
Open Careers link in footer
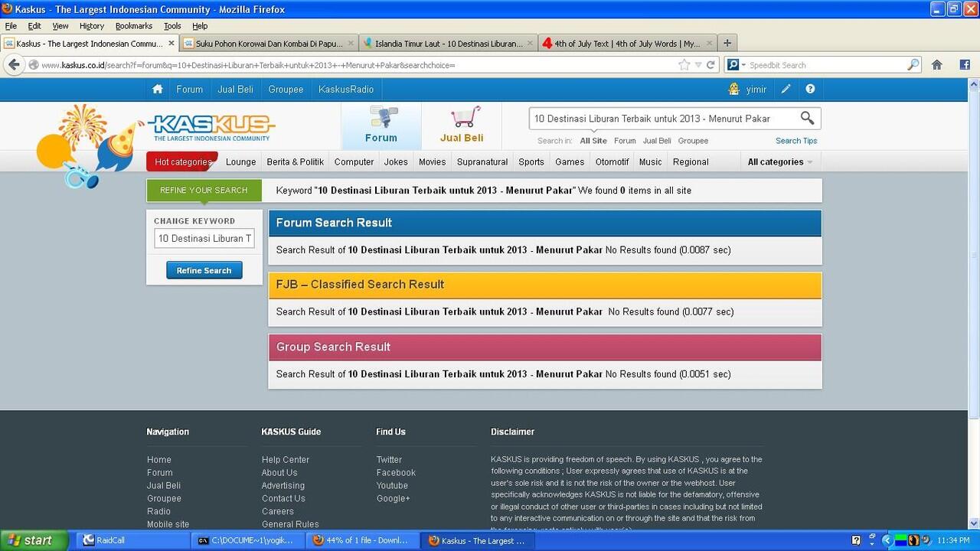pos(278,512)
